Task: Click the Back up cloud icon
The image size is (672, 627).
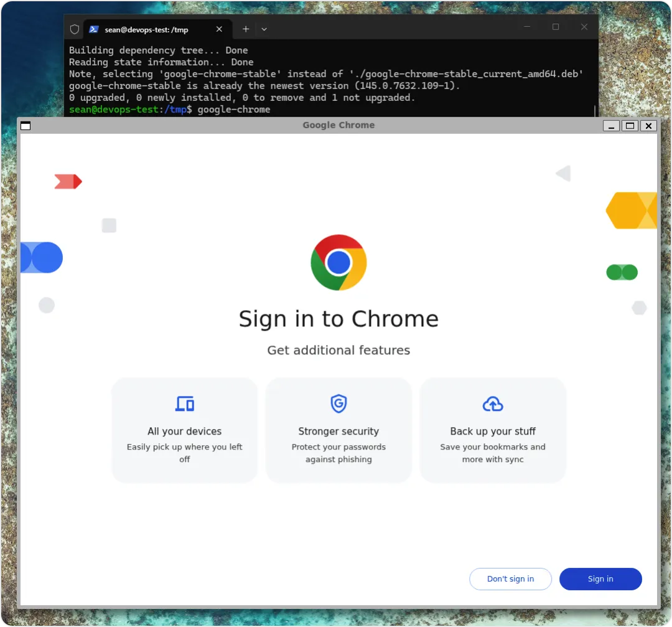Action: pyautogui.click(x=492, y=404)
